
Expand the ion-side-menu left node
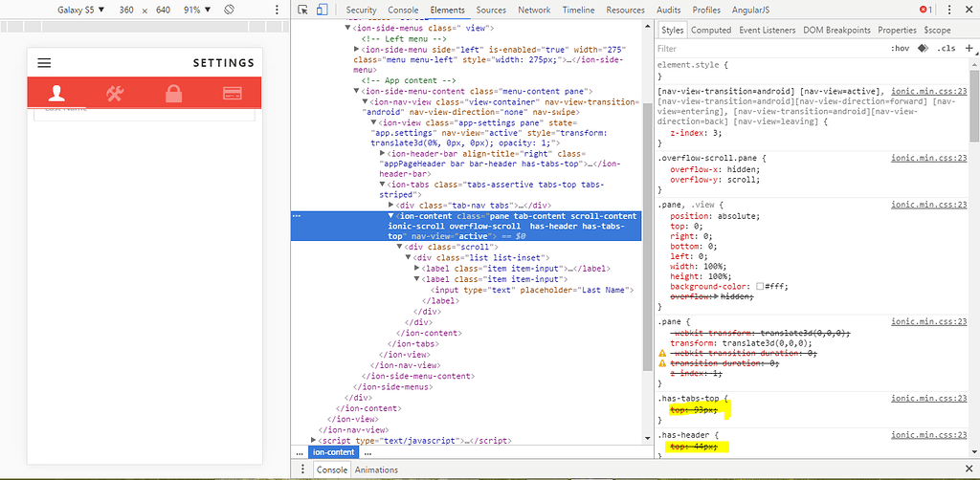pyautogui.click(x=357, y=50)
